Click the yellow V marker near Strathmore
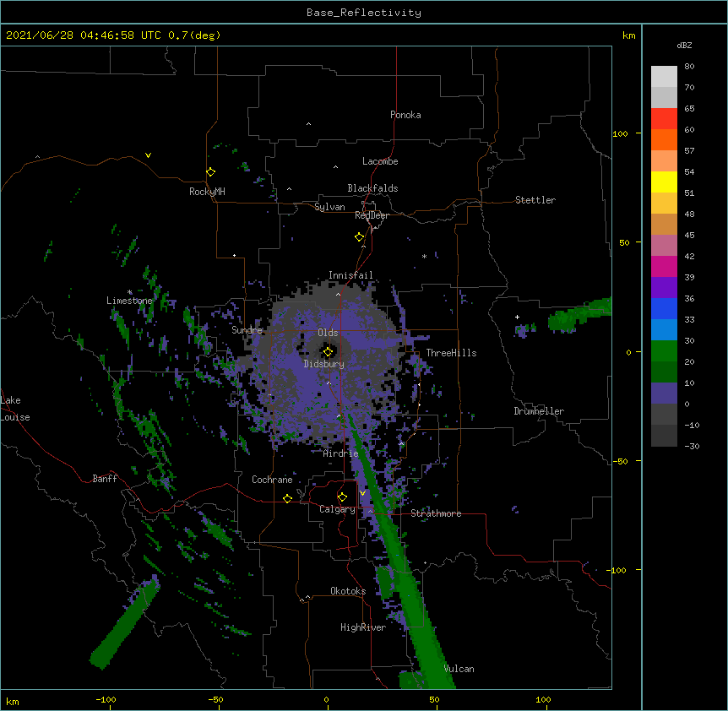The image size is (728, 711). pos(362,493)
